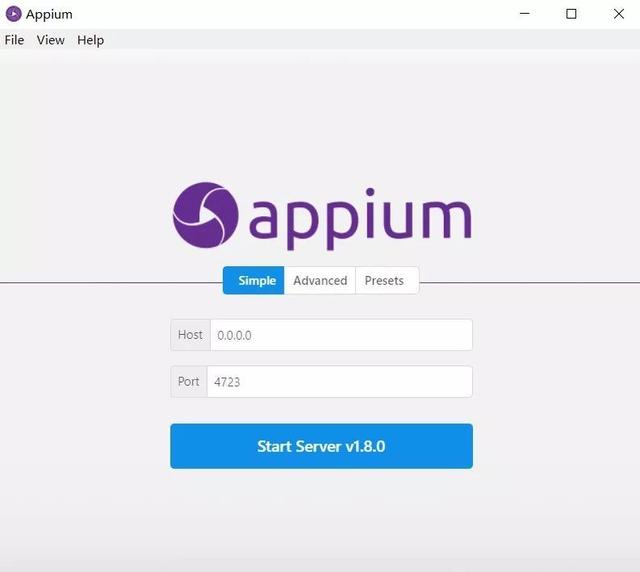The image size is (640, 572).
Task: Close the Appium window
Action: (x=618, y=14)
